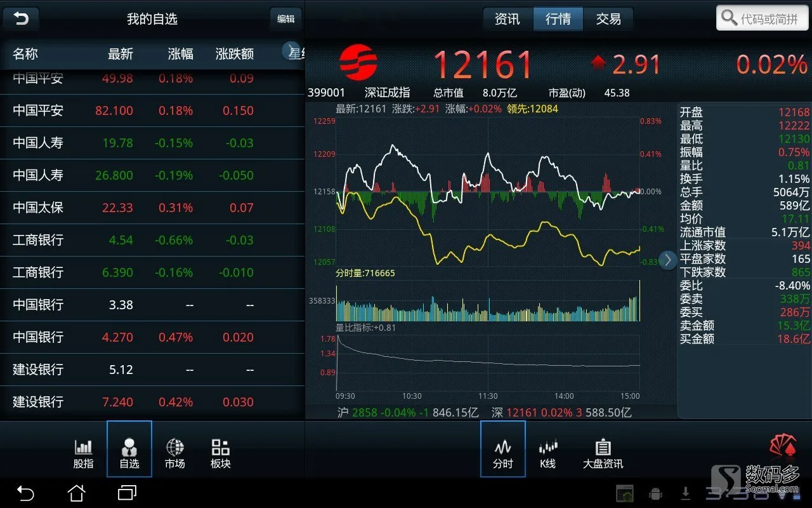Tap the red playing cards icon
The image size is (812, 508).
point(783,447)
